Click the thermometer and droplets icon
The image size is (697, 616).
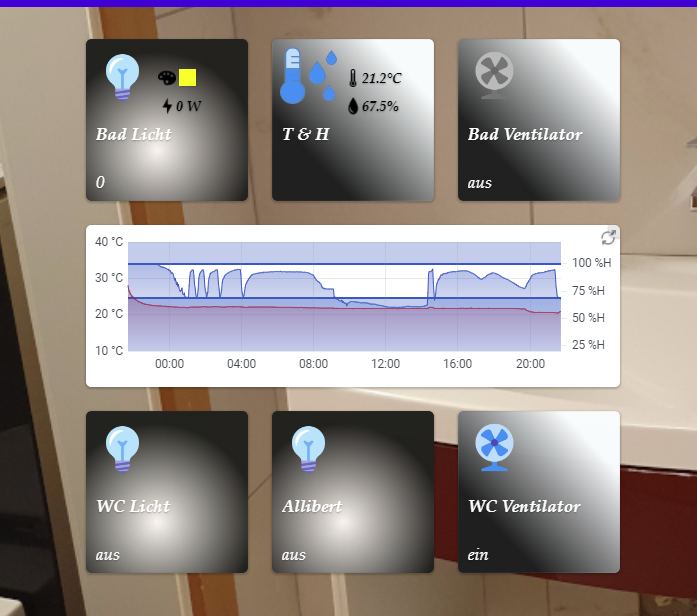tap(308, 76)
